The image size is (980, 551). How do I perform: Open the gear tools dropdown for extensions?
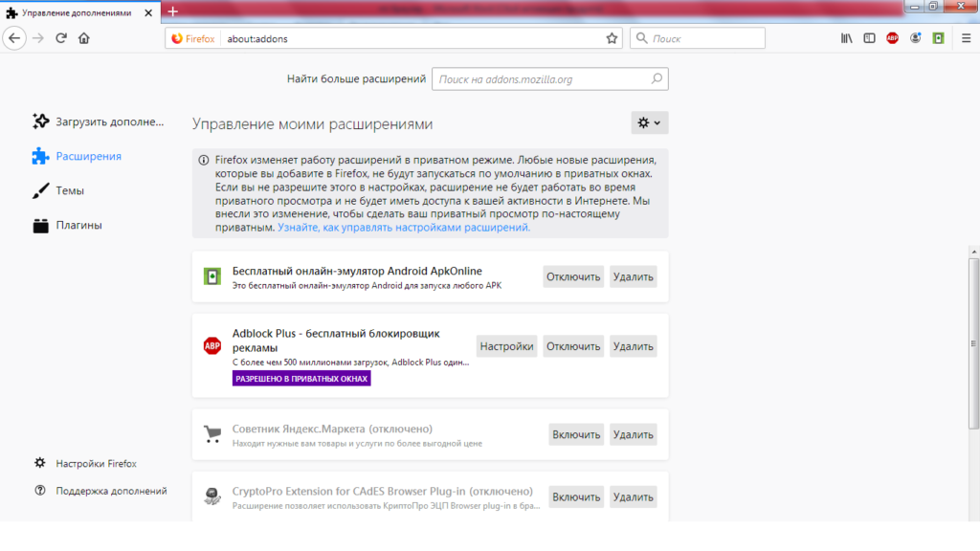point(650,123)
